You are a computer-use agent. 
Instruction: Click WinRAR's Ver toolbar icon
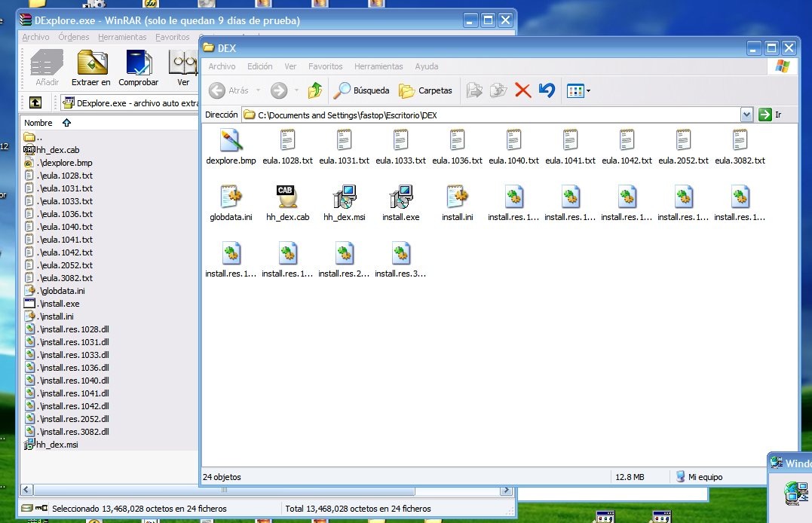click(x=182, y=63)
